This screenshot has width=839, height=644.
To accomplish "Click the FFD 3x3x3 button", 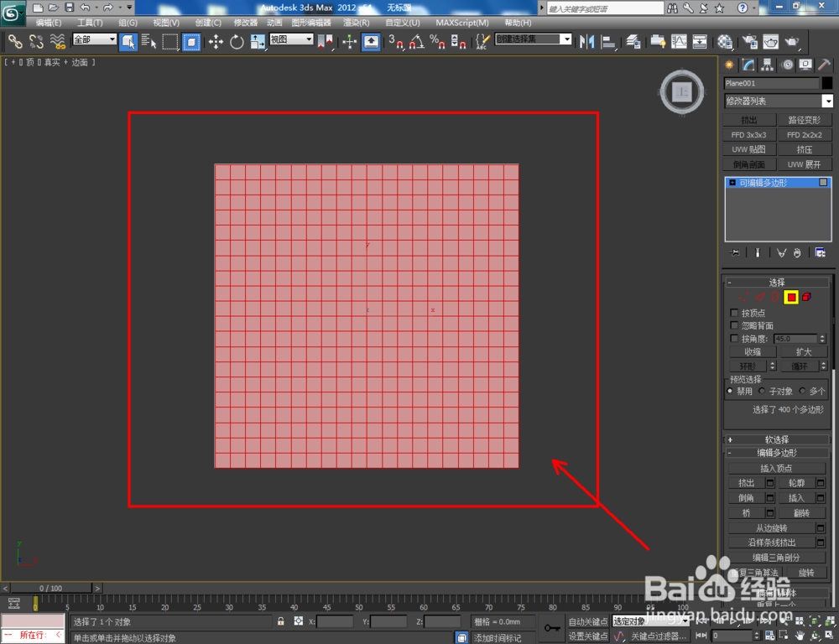I will [749, 135].
